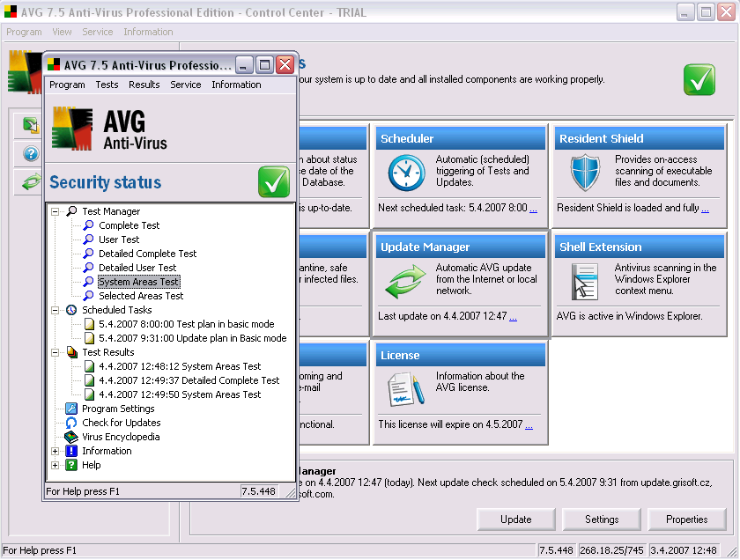The image size is (740, 560).
Task: Click Security status heading
Action: [x=105, y=182]
